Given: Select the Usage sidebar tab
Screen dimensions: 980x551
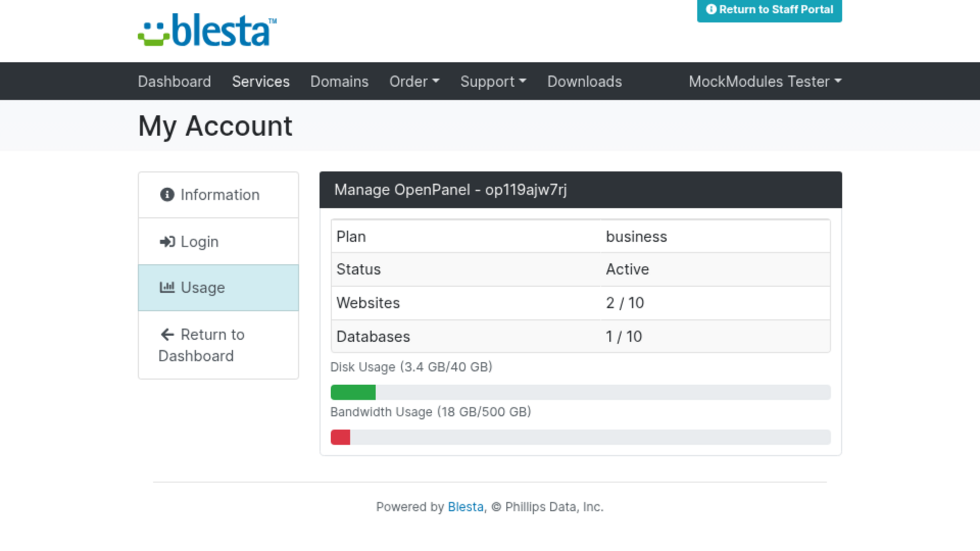Looking at the screenshot, I should [x=218, y=288].
